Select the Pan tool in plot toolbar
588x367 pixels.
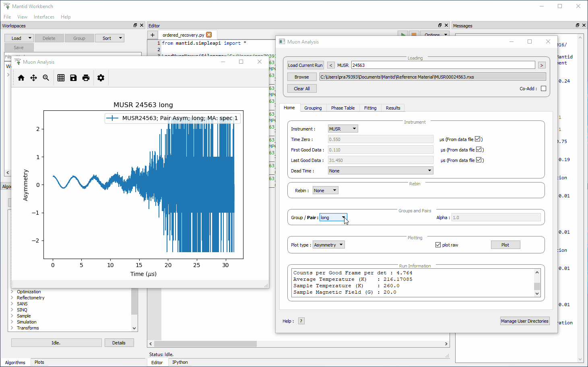(x=33, y=78)
